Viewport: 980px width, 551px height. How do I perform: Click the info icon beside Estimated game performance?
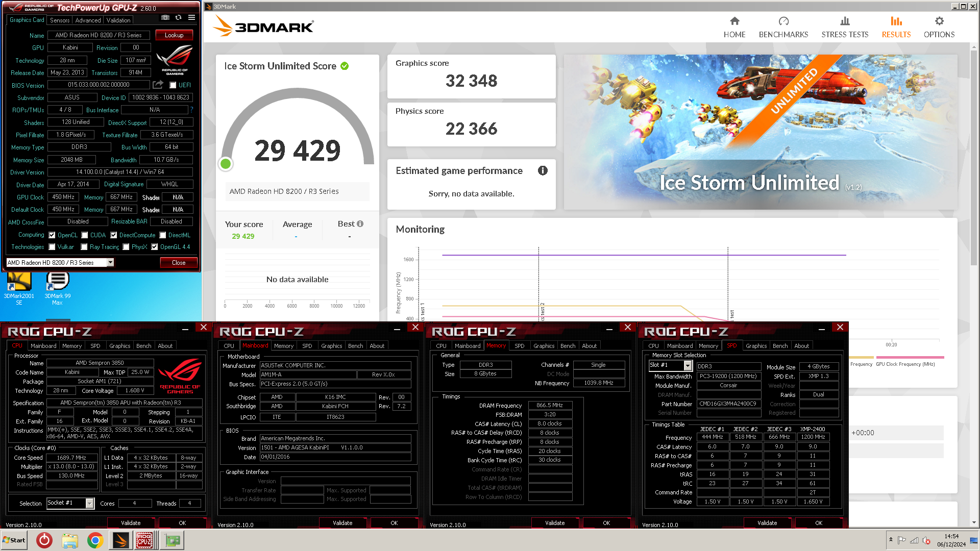coord(543,170)
